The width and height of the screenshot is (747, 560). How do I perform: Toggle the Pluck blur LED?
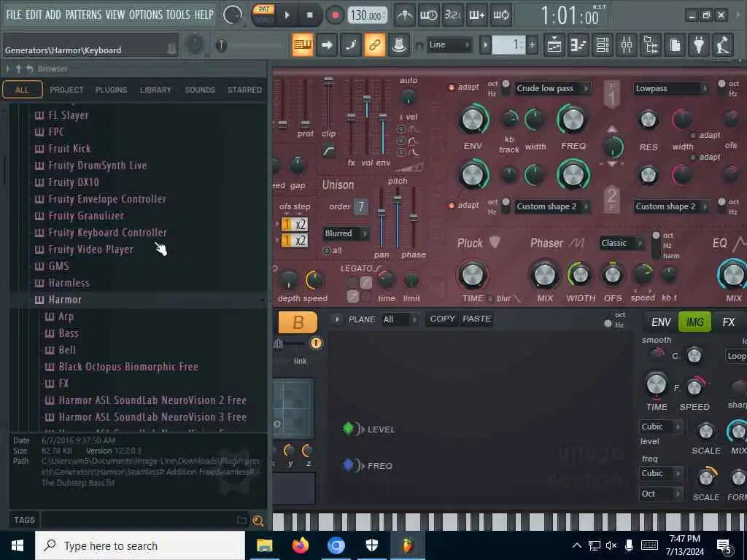(x=490, y=298)
